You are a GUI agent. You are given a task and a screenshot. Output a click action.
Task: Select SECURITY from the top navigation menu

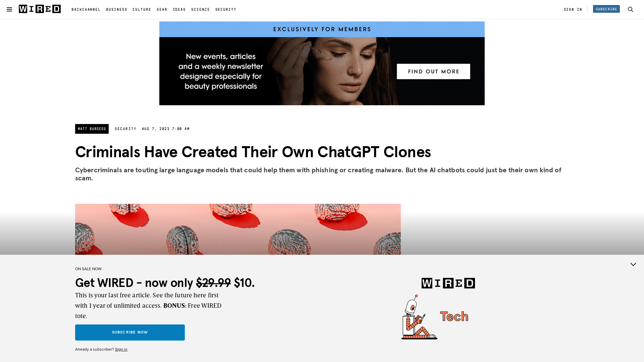point(226,9)
